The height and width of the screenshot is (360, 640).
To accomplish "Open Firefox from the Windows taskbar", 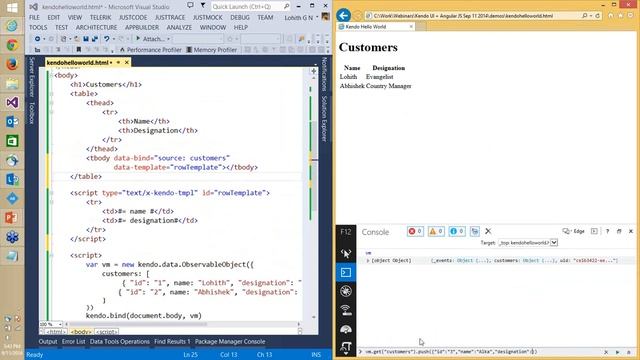I will point(12,64).
